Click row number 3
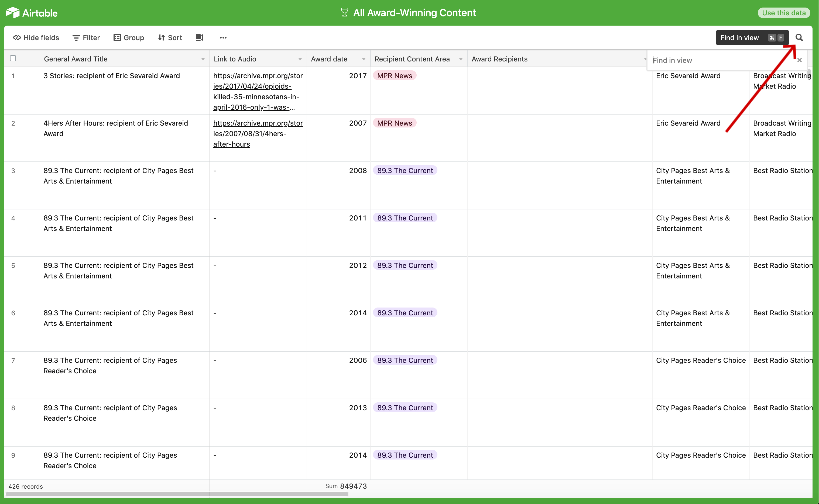The height and width of the screenshot is (504, 819). [13, 171]
